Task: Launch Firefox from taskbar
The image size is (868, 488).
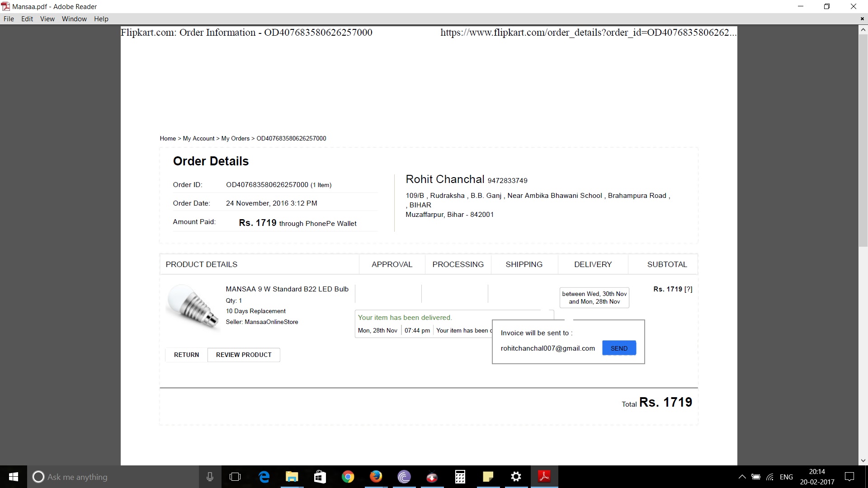Action: point(376,477)
